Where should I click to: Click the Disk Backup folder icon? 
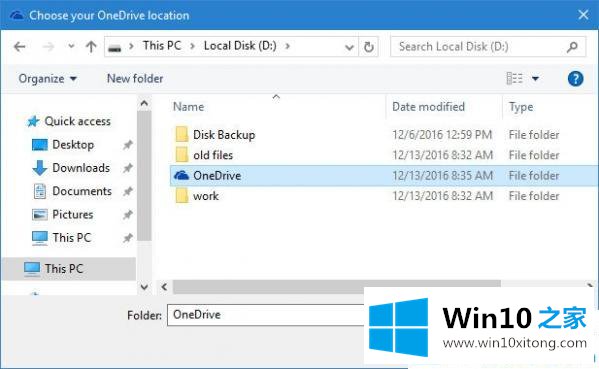182,134
